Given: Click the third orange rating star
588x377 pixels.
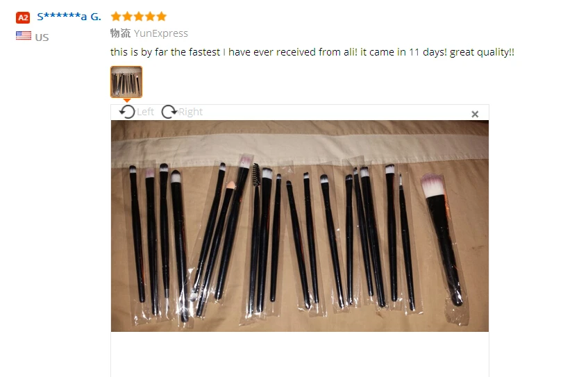Looking at the screenshot, I should [x=139, y=16].
